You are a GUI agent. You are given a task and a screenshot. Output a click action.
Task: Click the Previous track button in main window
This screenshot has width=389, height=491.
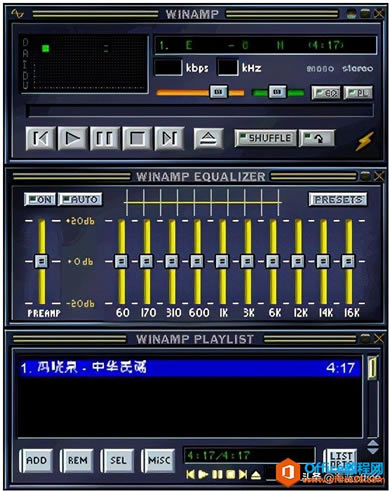point(40,138)
